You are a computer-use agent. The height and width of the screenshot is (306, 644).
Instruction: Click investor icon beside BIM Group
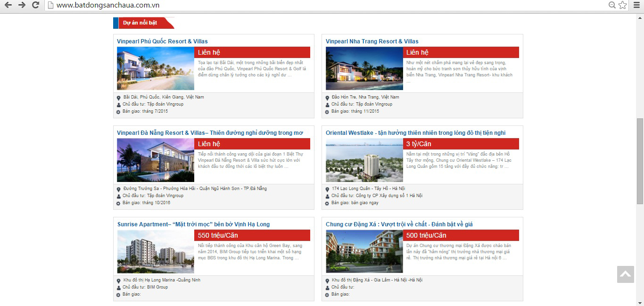118,288
